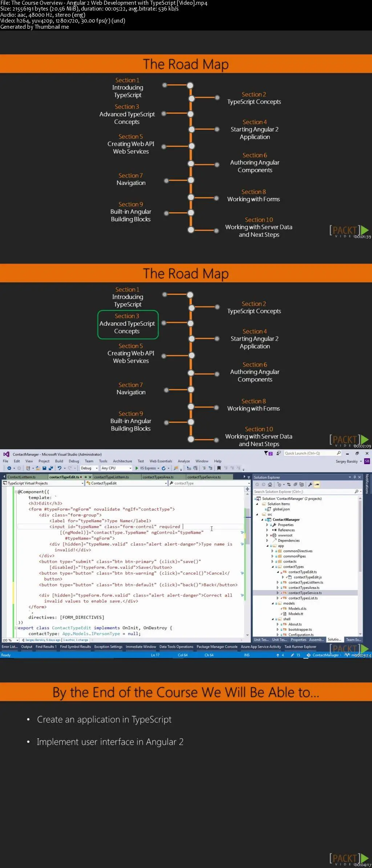Open the 100 % zoom dropdown
372x868 pixels.
pos(10,640)
